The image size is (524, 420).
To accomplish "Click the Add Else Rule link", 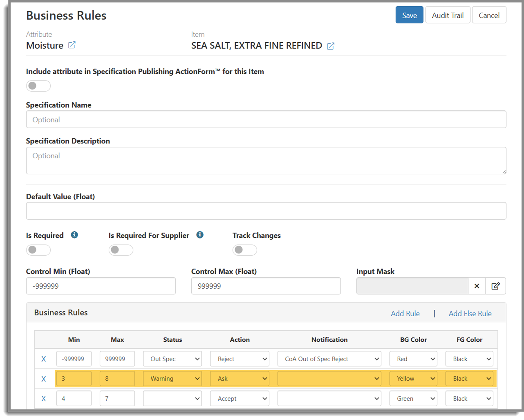I will click(470, 313).
